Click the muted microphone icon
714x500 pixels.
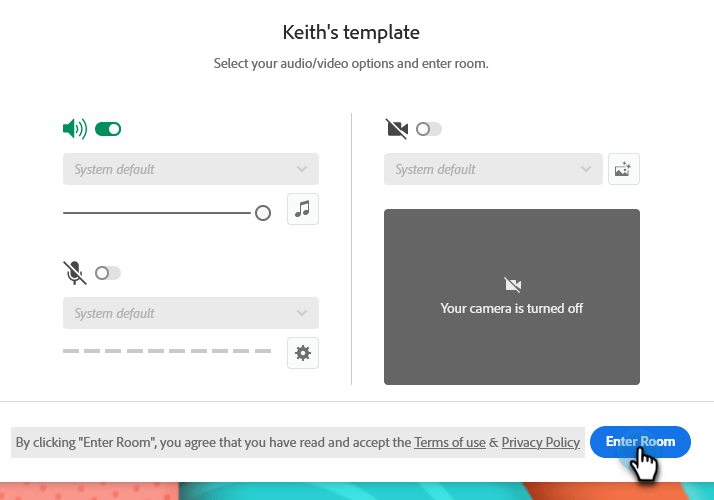(x=74, y=273)
